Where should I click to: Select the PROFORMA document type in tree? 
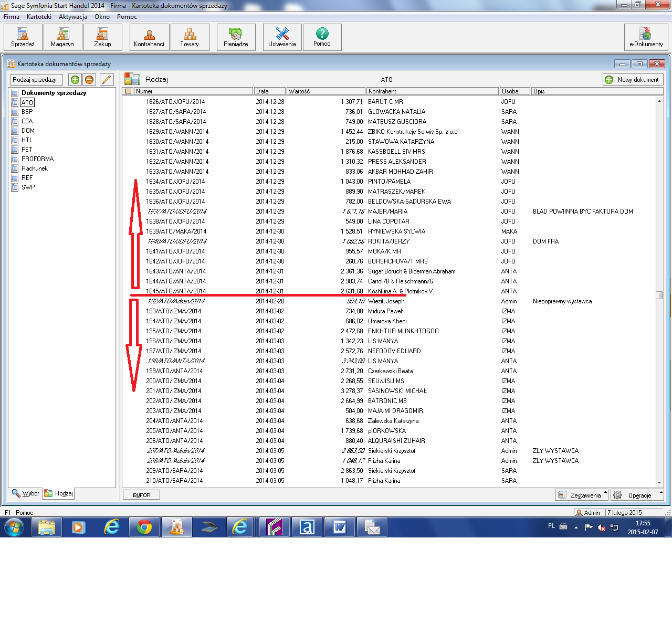[37, 159]
